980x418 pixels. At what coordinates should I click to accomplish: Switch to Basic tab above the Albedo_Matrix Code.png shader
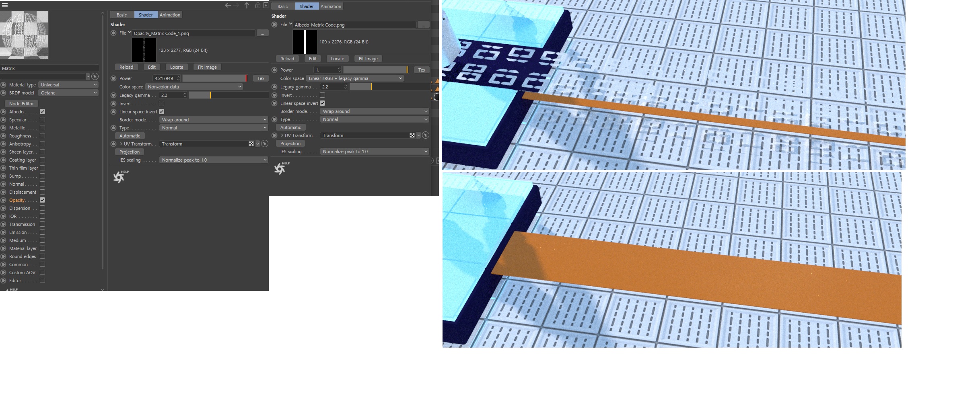(x=282, y=6)
